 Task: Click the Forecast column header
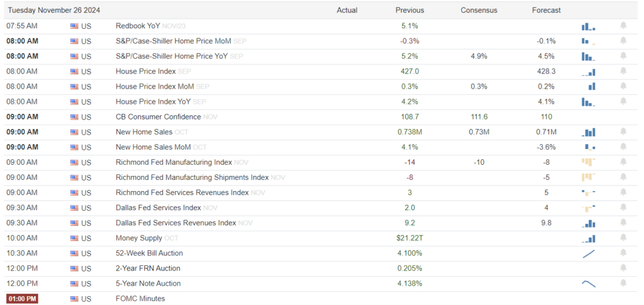(546, 10)
